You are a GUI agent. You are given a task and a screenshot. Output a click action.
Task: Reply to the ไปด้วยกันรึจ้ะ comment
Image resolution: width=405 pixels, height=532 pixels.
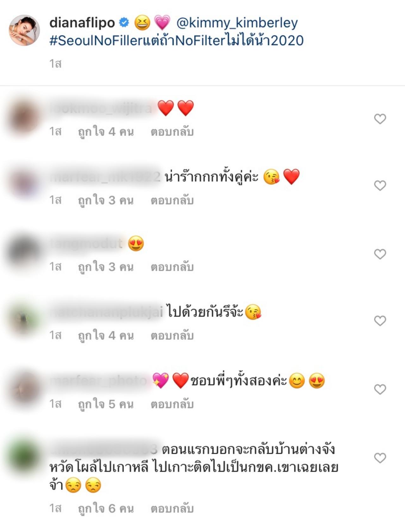(172, 335)
